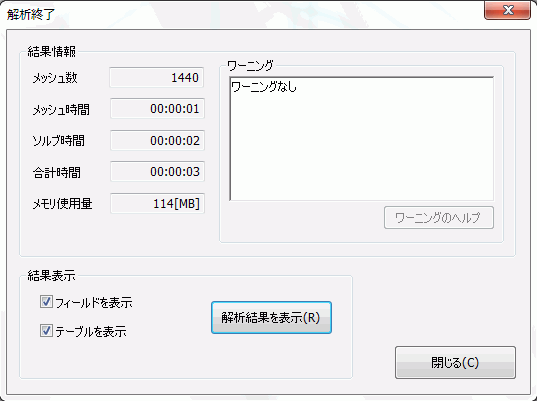Close the dialog with the red X
The height and width of the screenshot is (401, 537).
tap(508, 10)
